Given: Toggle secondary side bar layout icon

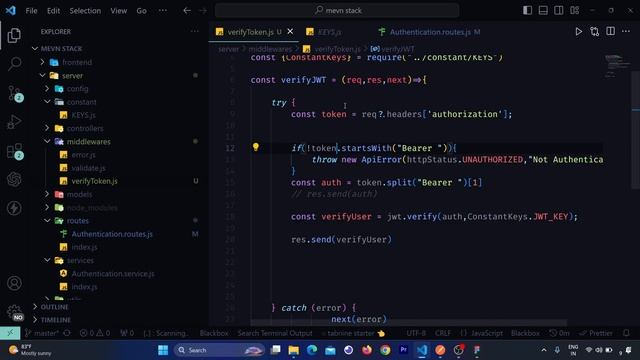Looking at the screenshot, I should (x=559, y=11).
